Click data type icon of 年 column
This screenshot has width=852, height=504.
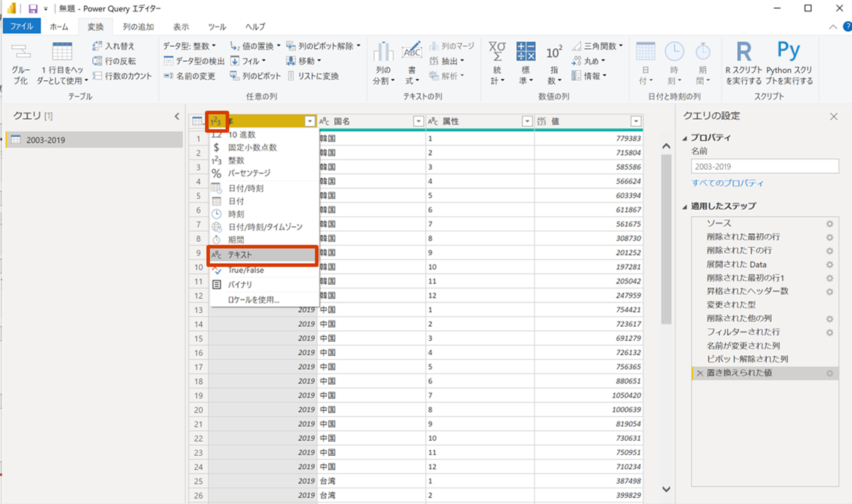[x=216, y=121]
